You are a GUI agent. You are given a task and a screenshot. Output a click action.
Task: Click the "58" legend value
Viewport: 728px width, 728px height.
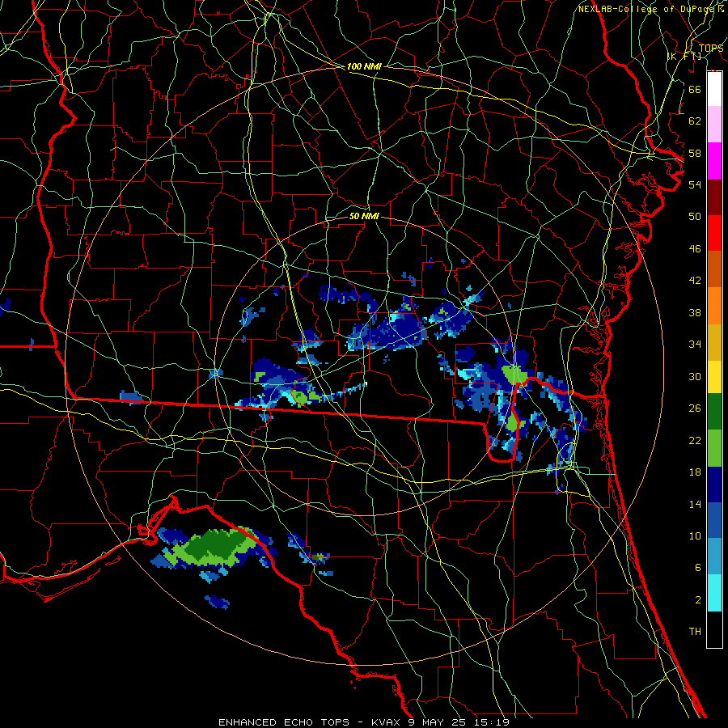click(695, 153)
